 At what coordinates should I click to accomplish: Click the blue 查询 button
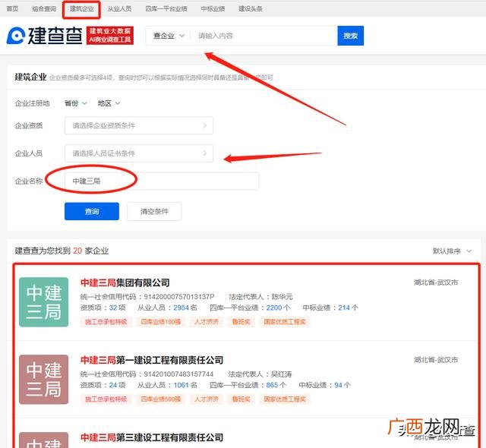click(92, 211)
